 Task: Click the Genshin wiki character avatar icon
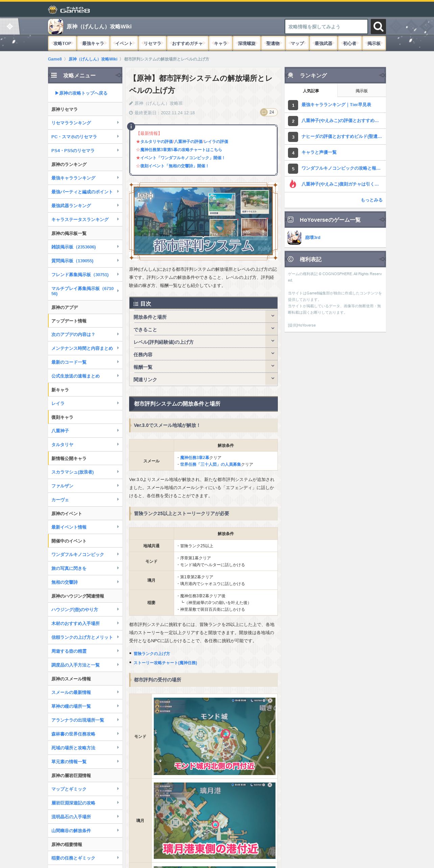[x=55, y=26]
